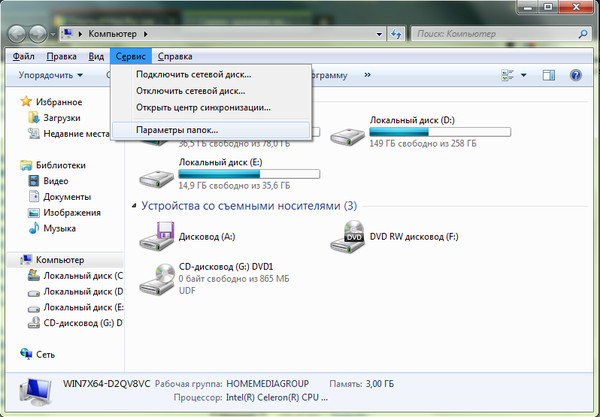Open the DVD RW дисковод (F:)
The image size is (600, 417).
point(349,238)
